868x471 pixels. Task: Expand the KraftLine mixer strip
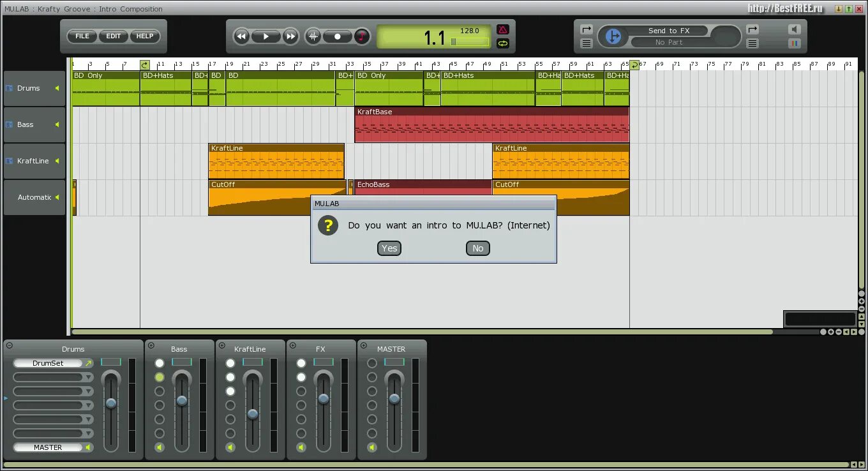click(222, 345)
